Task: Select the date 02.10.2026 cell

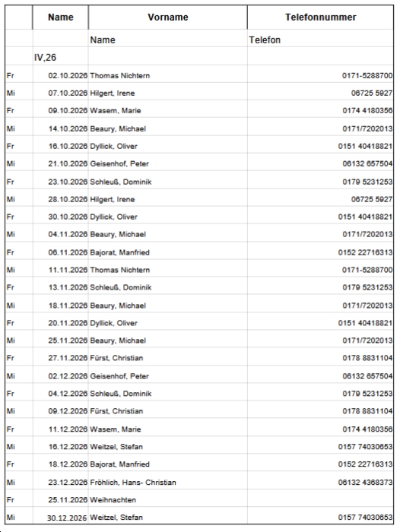Action: [x=60, y=75]
